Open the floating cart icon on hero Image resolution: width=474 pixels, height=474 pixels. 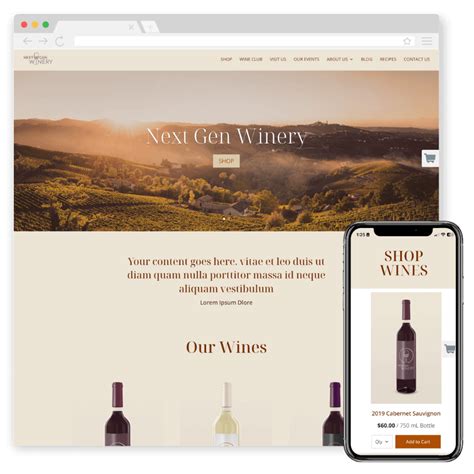click(430, 158)
